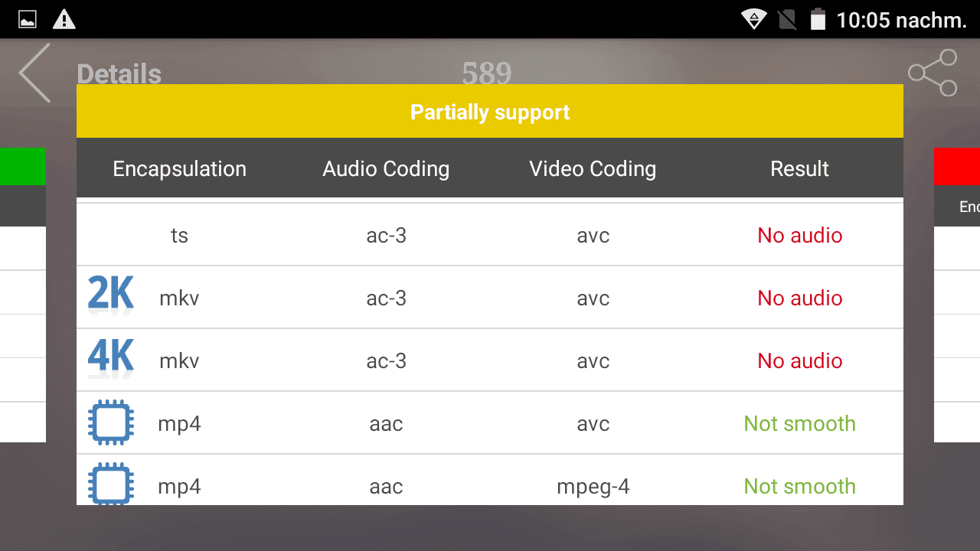
Task: Tap chip icon in mp4 mpeg-4 row
Action: click(x=111, y=484)
